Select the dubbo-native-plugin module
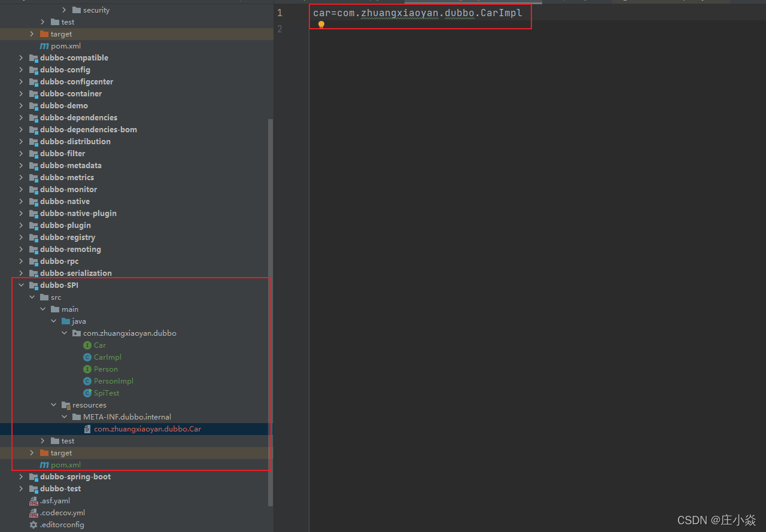Viewport: 766px width, 532px height. [x=78, y=214]
